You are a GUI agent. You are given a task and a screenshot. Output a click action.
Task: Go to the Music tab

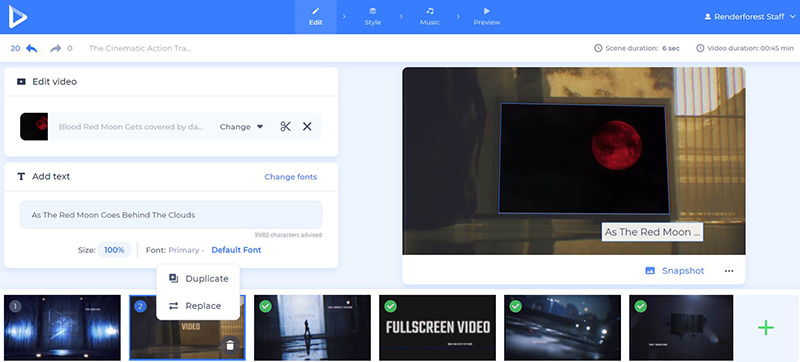tap(430, 16)
